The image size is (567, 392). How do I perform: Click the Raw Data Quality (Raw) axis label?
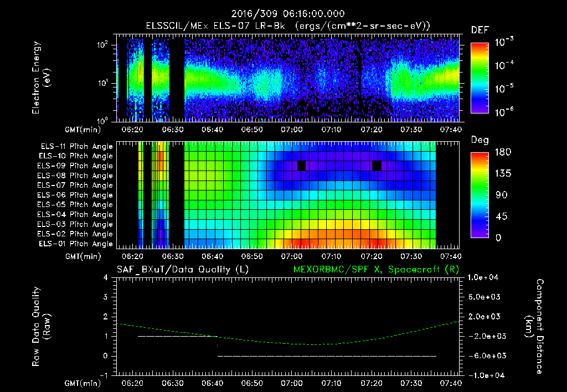(x=41, y=327)
